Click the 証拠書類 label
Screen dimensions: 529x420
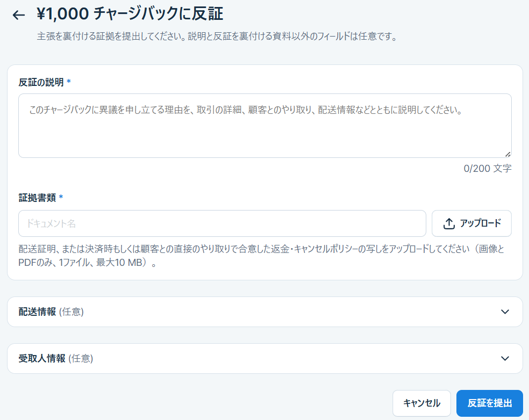pos(37,198)
